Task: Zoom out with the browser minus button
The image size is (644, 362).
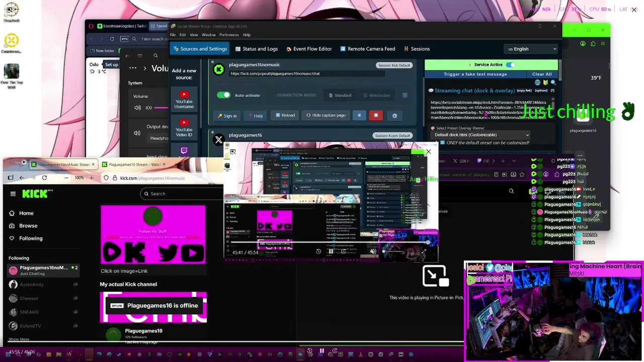Action: (x=66, y=177)
